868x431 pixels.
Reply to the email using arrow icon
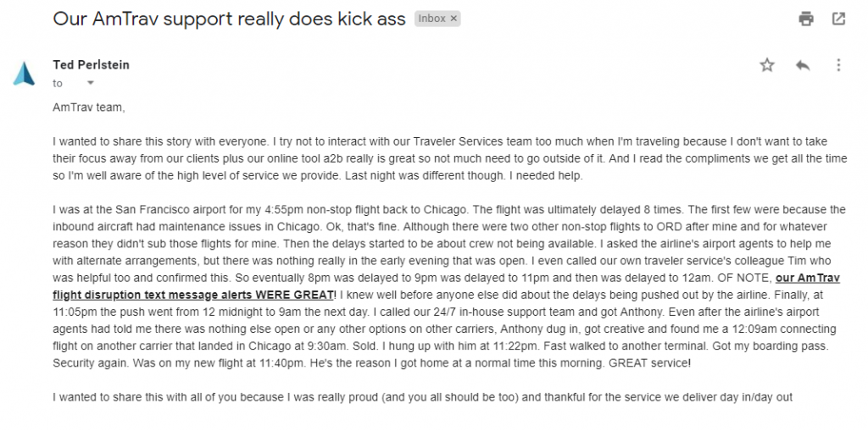click(x=803, y=65)
